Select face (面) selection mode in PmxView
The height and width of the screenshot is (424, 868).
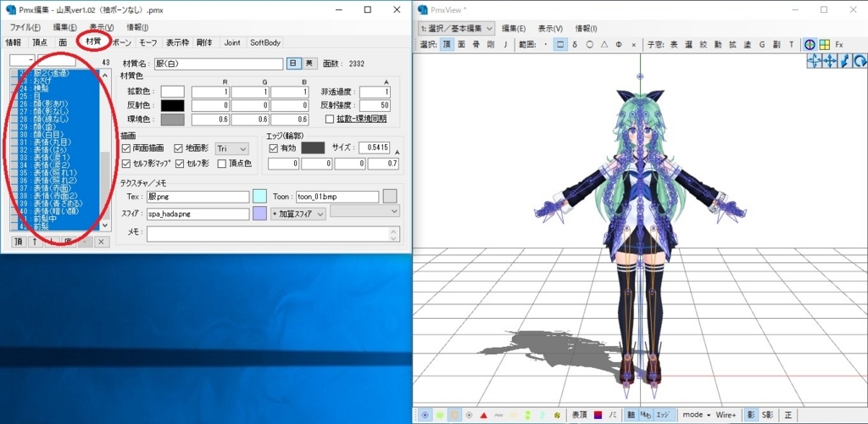(x=461, y=44)
